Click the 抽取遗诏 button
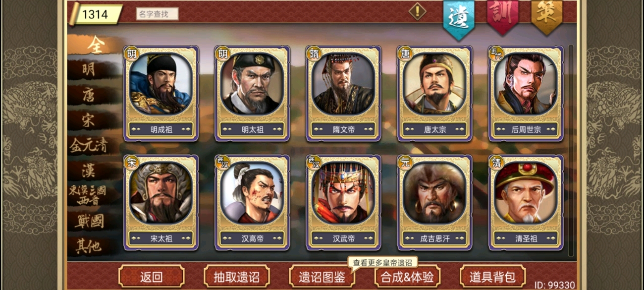 (x=236, y=277)
